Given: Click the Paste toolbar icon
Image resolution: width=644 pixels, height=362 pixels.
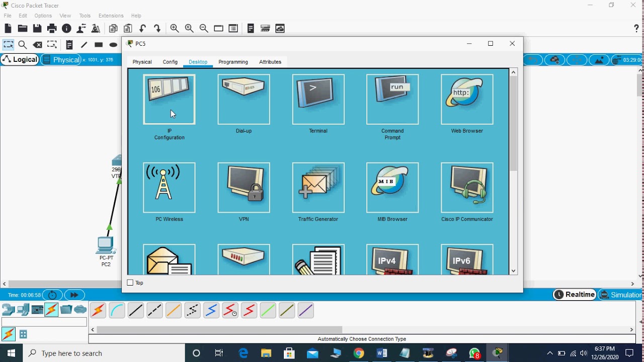Looking at the screenshot, I should [x=128, y=29].
